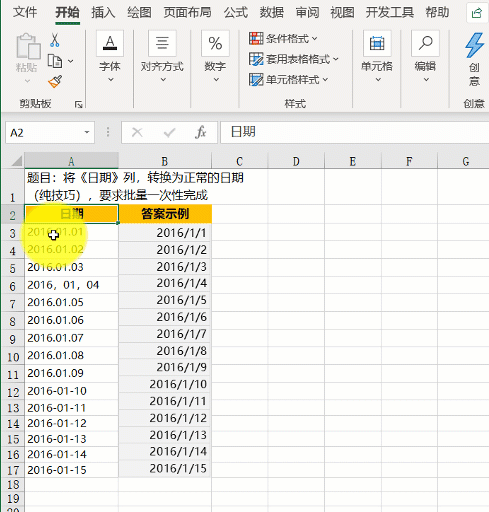The image size is (489, 512).
Task: Switch to the 审阅 tab
Action: coord(307,12)
